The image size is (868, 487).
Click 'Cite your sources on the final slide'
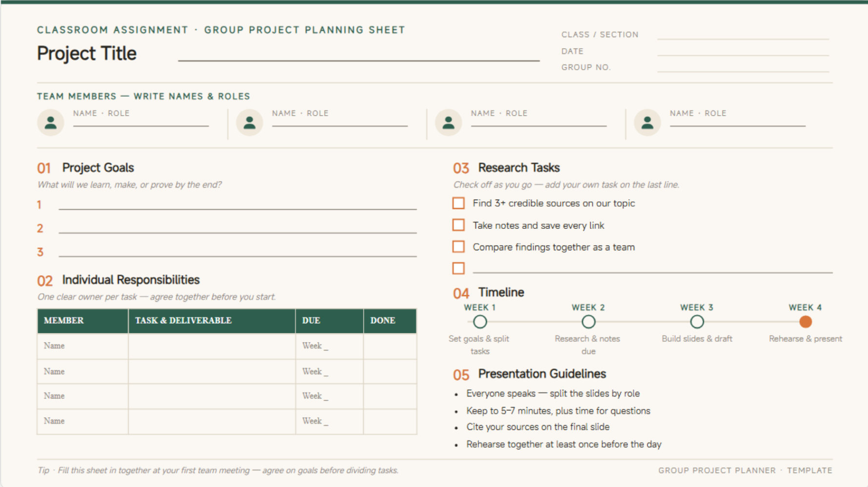point(538,427)
